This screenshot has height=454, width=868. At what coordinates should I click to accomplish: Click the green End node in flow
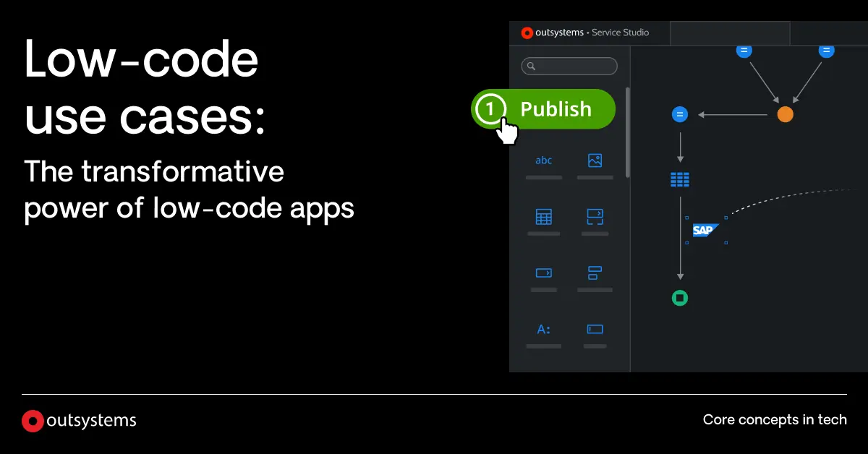[679, 298]
